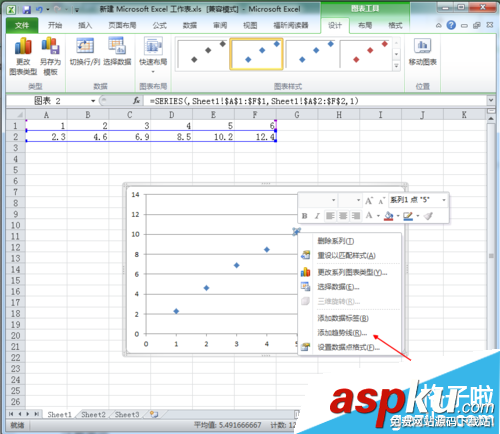500x434 pixels.
Task: Switch to the Page Layout tab
Action: tap(122, 25)
